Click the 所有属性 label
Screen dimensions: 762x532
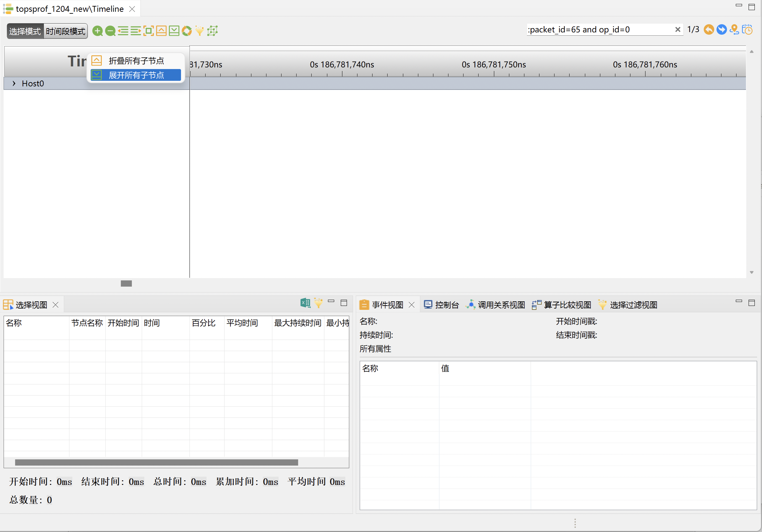pyautogui.click(x=375, y=348)
